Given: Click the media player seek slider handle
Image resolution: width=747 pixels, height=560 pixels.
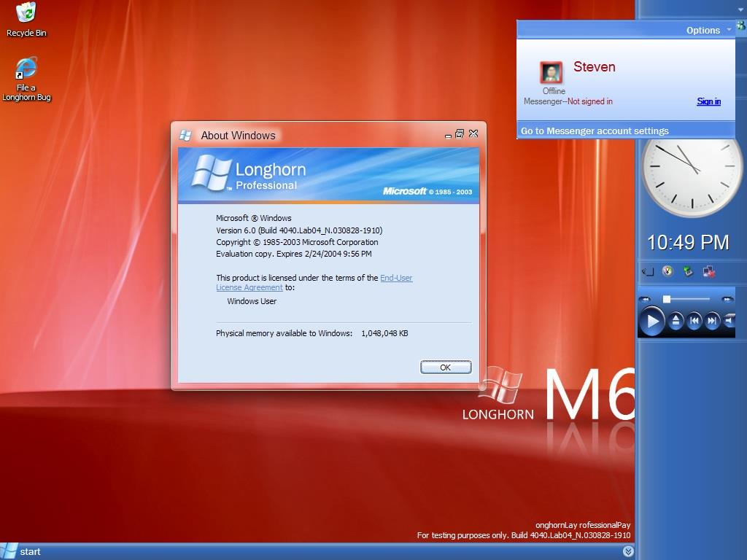Looking at the screenshot, I should [667, 299].
